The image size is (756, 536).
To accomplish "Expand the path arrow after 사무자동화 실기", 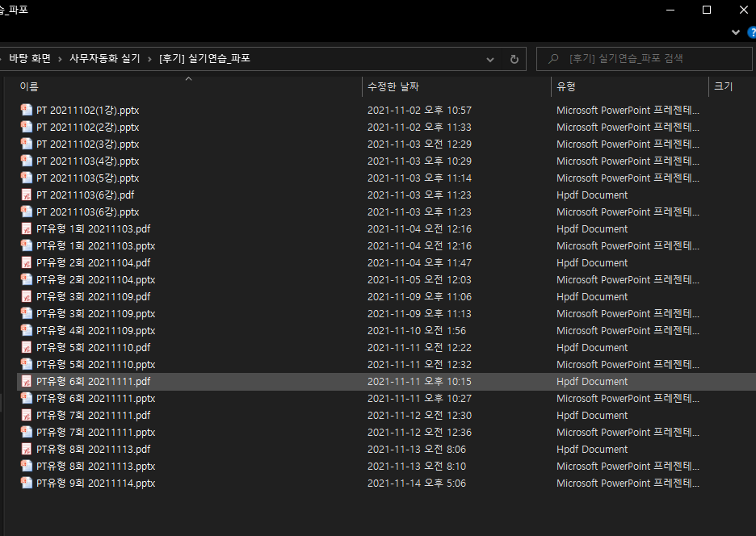I will (150, 59).
